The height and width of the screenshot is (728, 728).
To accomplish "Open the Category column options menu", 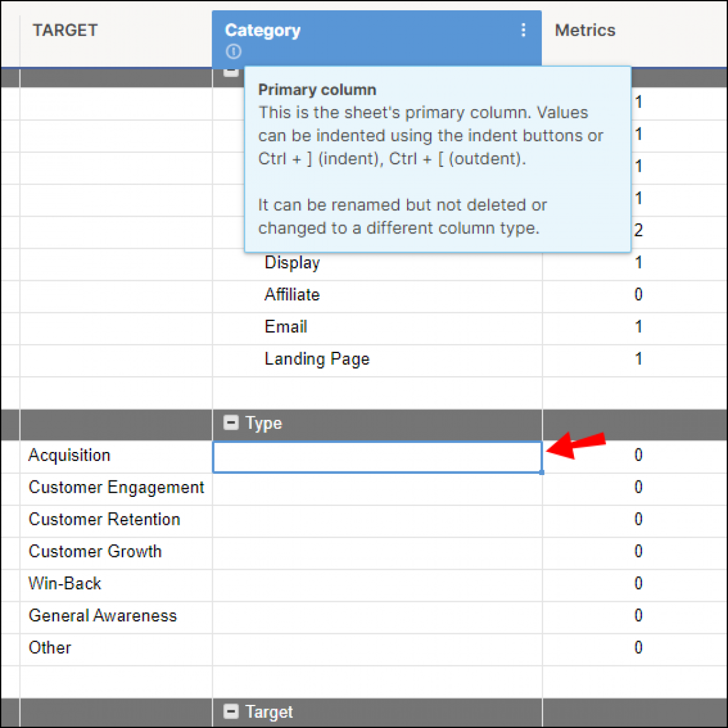I will click(524, 30).
